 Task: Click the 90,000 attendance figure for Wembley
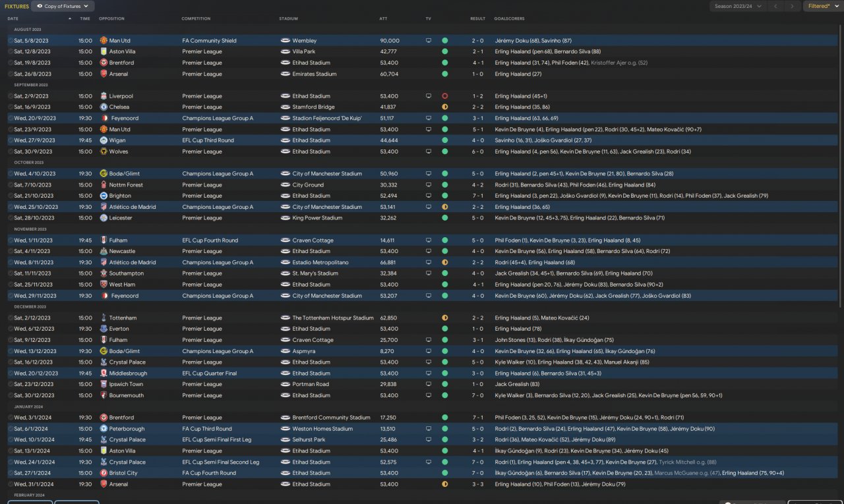point(390,41)
